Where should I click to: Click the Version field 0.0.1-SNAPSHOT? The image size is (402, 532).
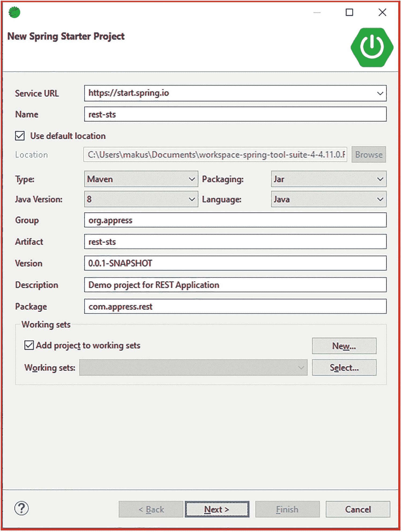(235, 263)
